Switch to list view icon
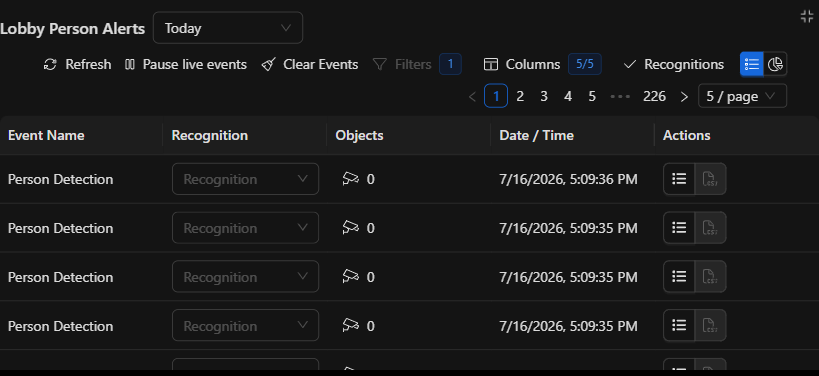819x376 pixels. click(752, 64)
